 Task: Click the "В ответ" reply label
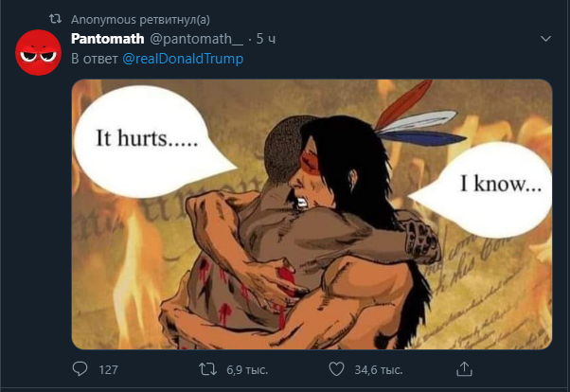[x=95, y=59]
